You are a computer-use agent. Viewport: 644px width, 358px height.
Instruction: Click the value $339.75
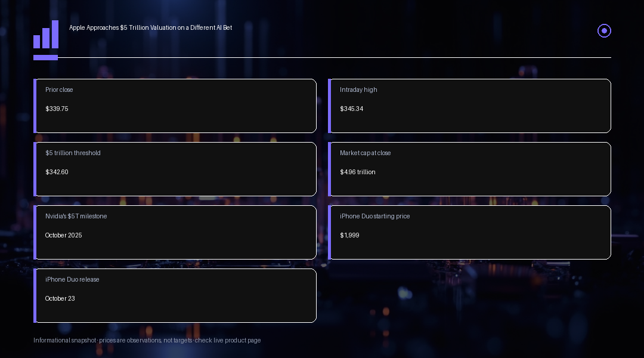57,109
